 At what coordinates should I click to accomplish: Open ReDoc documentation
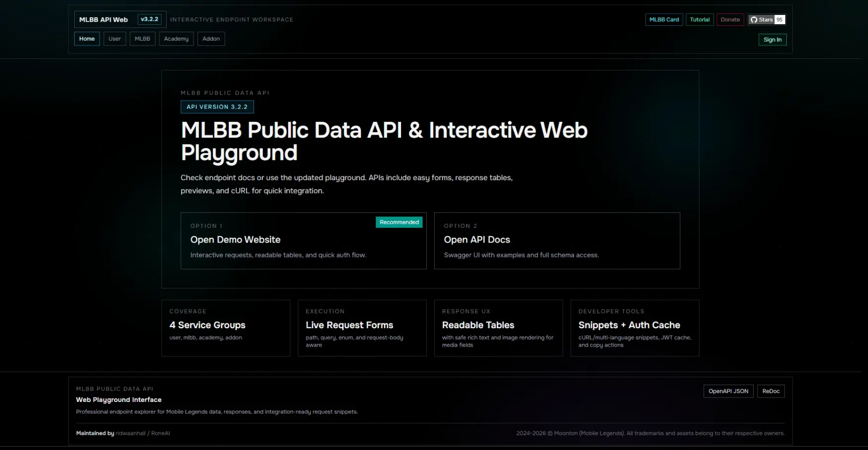click(771, 391)
